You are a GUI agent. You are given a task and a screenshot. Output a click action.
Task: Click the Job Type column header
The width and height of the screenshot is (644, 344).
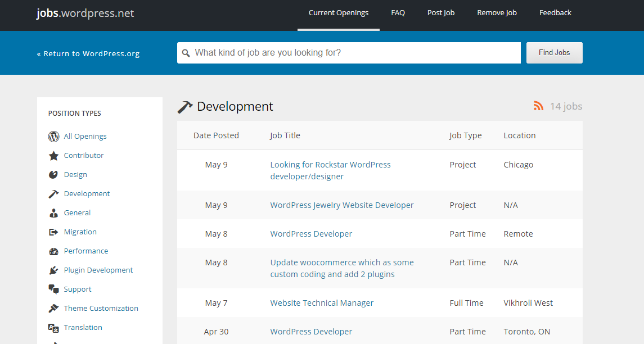click(x=465, y=135)
